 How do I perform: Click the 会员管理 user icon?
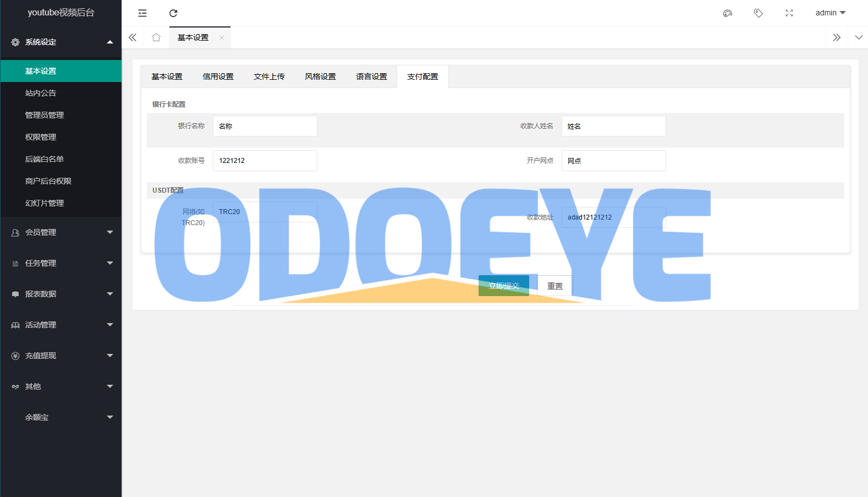[x=15, y=232]
